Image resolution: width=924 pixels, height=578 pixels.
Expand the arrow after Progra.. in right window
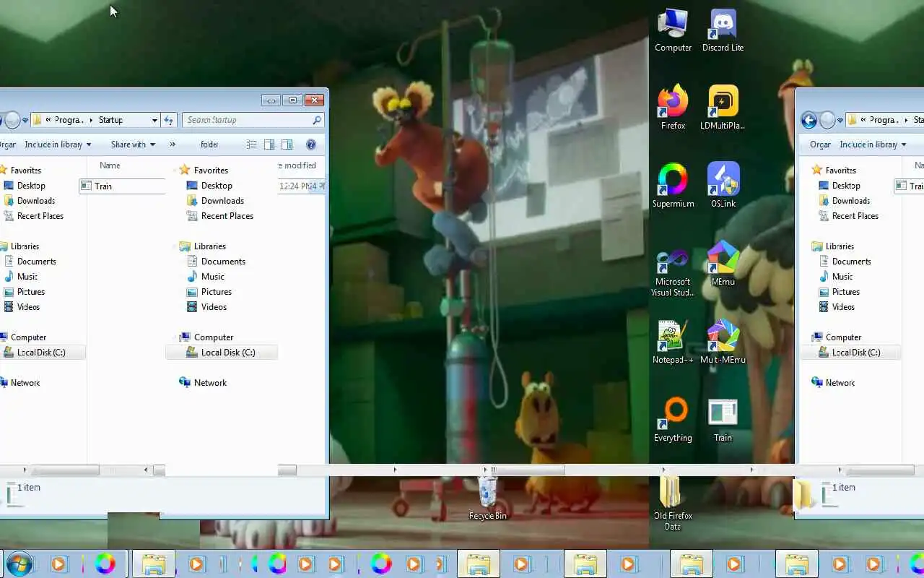(907, 120)
